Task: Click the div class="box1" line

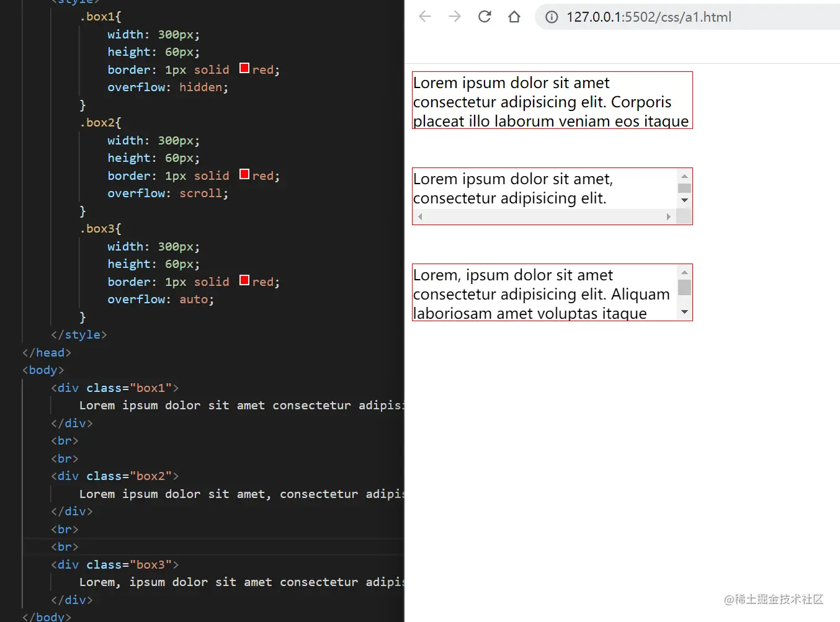Action: tap(115, 388)
